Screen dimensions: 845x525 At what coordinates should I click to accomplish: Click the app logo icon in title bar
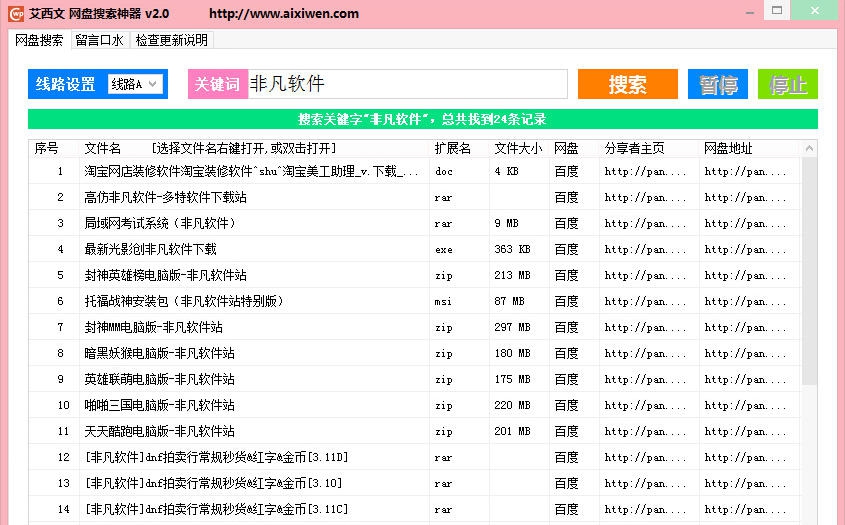tap(15, 14)
